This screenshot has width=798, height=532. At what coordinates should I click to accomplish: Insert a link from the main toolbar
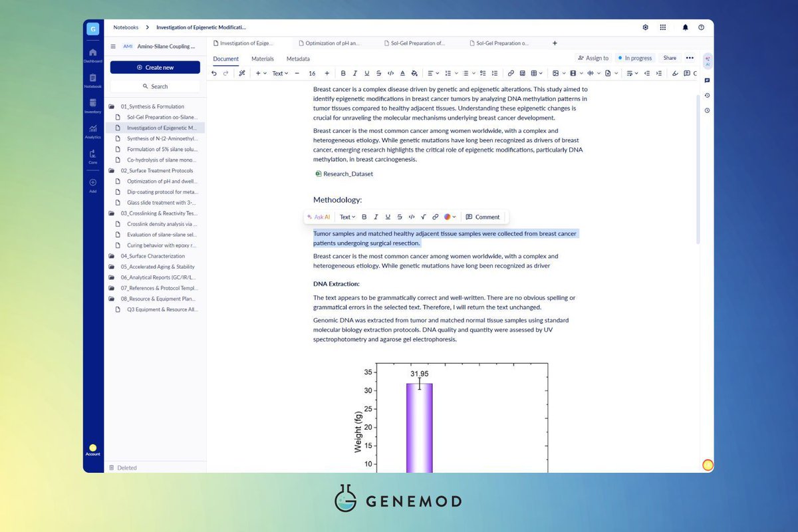(511, 73)
